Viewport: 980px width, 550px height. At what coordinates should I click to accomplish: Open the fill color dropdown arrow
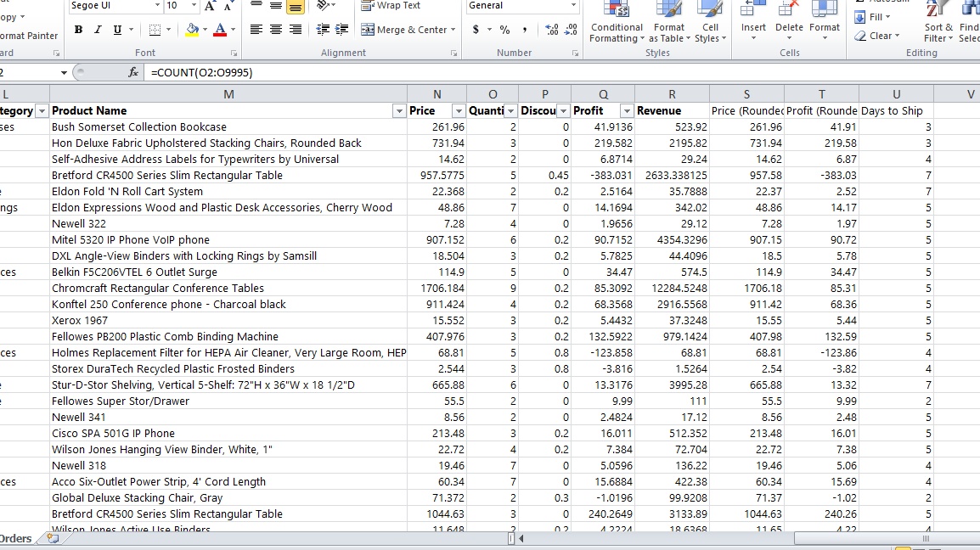[205, 30]
